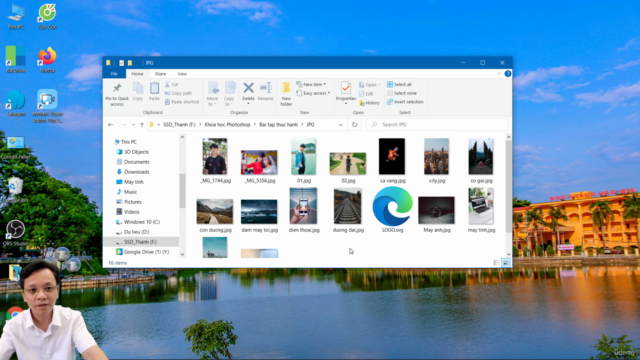This screenshot has width=640, height=360.
Task: Select 3D Objects in the navigation pane
Action: 136,152
